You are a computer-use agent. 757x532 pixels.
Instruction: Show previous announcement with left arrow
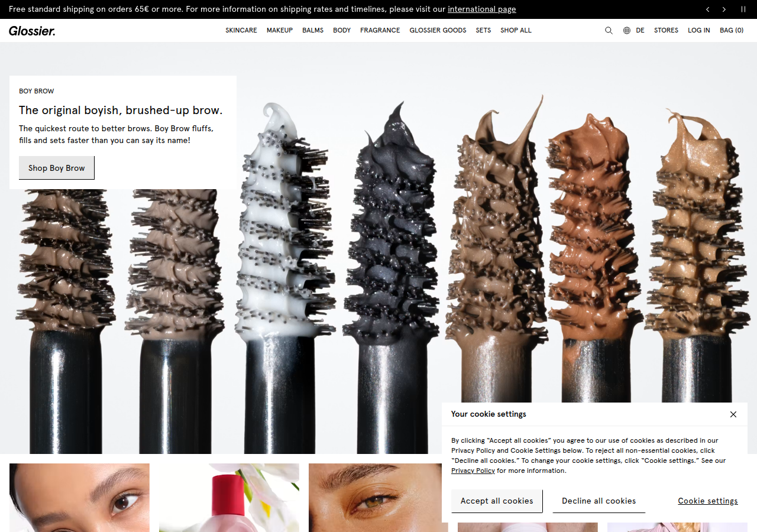coord(708,9)
